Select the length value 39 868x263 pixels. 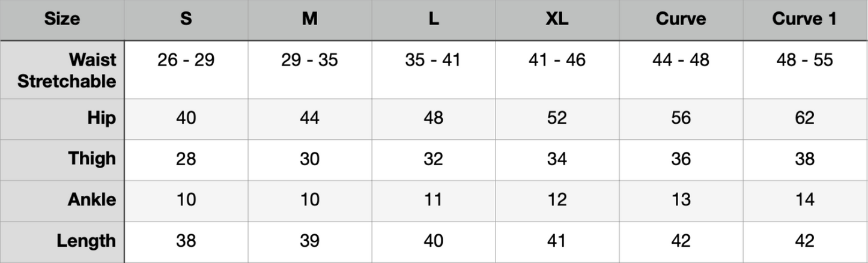pyautogui.click(x=310, y=242)
